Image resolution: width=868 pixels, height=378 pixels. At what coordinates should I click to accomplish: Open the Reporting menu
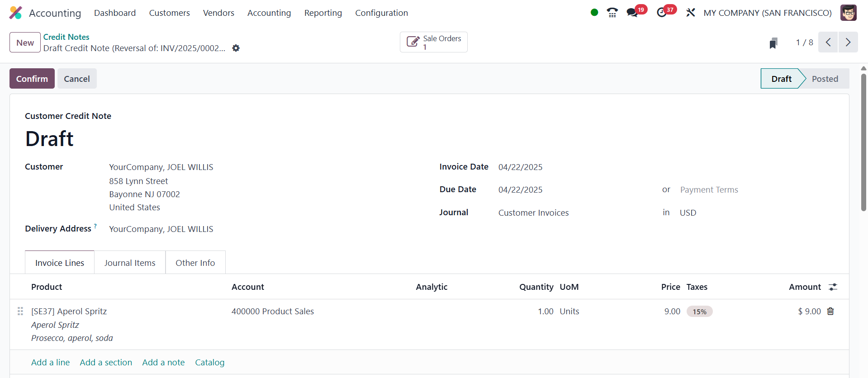point(323,13)
